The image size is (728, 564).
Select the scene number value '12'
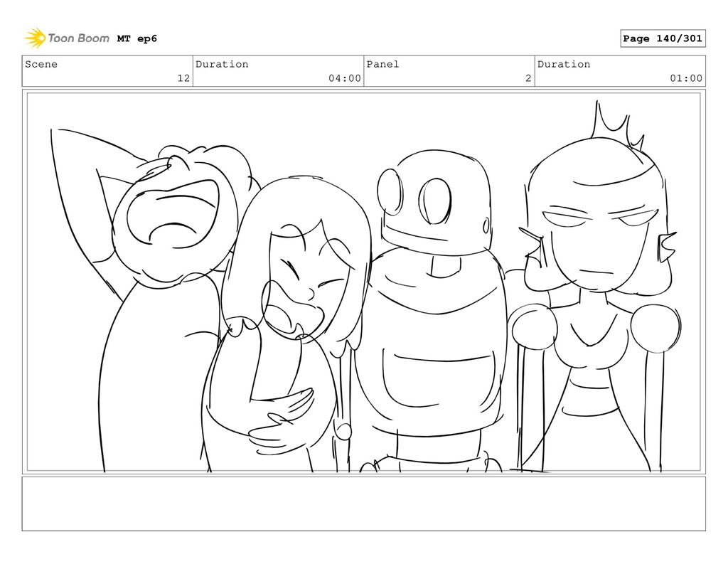pyautogui.click(x=184, y=78)
